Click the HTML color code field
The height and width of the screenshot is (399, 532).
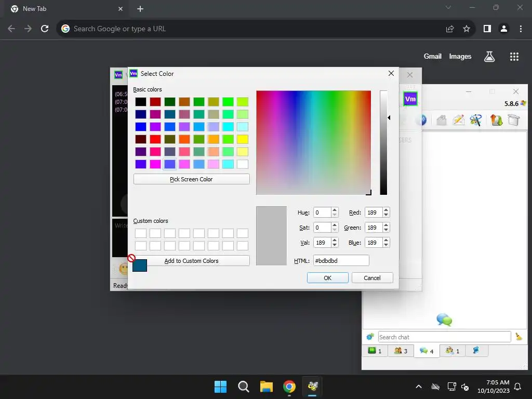(x=341, y=261)
